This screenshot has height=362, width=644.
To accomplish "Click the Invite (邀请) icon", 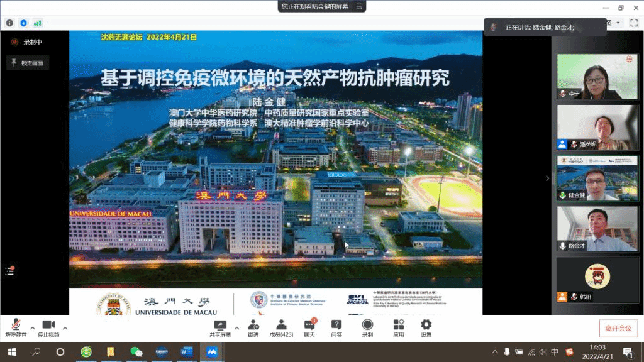I will coord(253,326).
